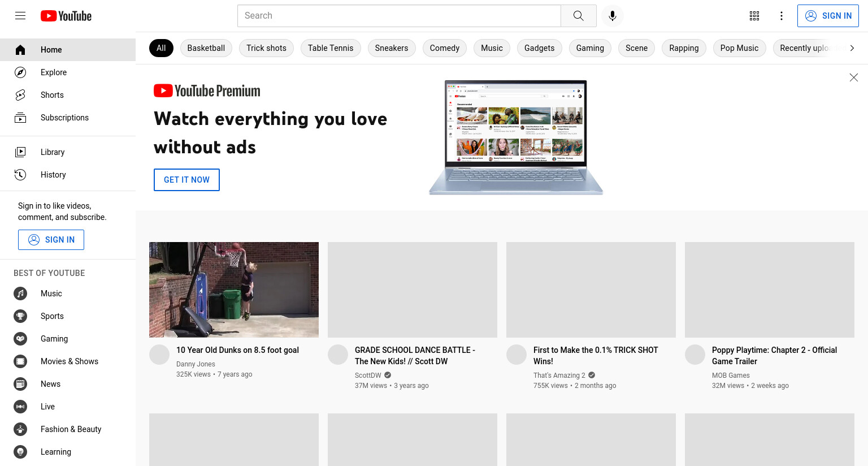The height and width of the screenshot is (466, 868).
Task: Click the Learning lightbulb icon
Action: click(x=20, y=452)
